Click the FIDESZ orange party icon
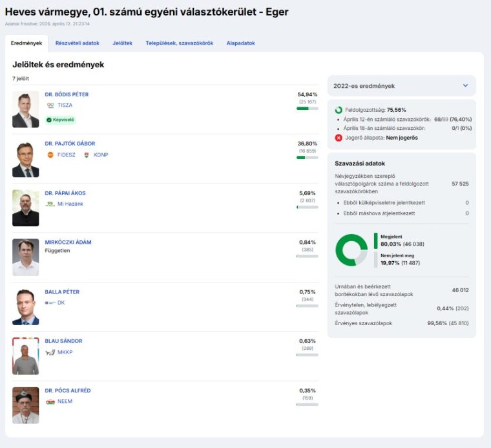491x448 pixels. point(50,155)
